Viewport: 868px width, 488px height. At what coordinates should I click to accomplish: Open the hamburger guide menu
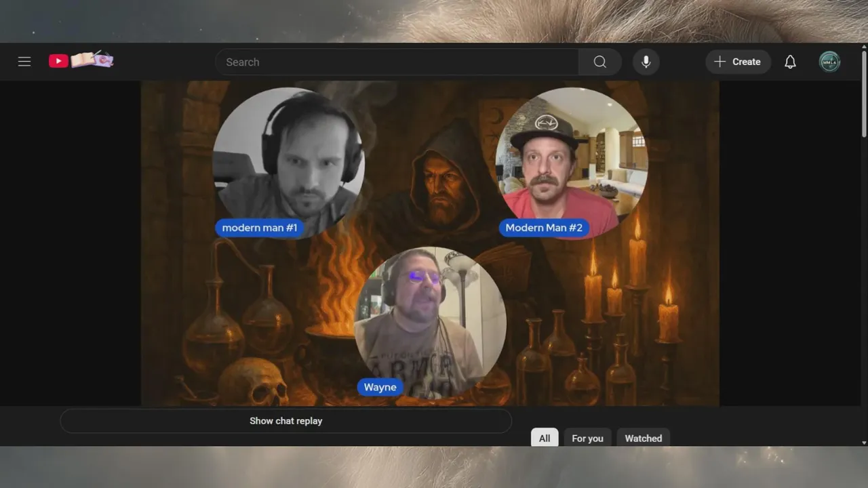[x=24, y=62]
